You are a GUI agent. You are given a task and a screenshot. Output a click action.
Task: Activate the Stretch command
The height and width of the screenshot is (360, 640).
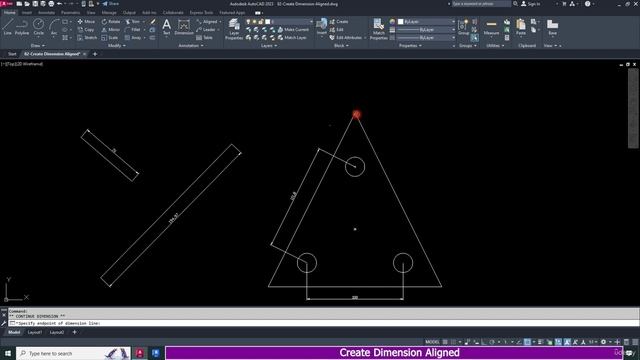pos(87,38)
